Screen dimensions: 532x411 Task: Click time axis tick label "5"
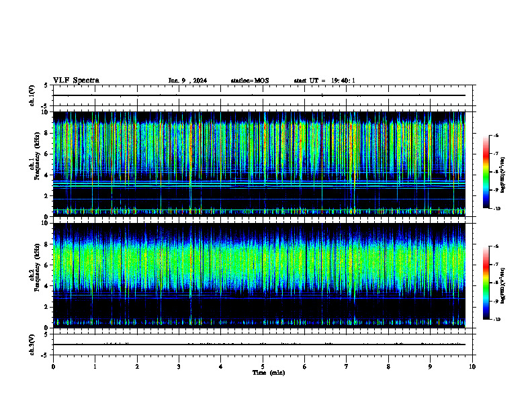[x=263, y=367]
